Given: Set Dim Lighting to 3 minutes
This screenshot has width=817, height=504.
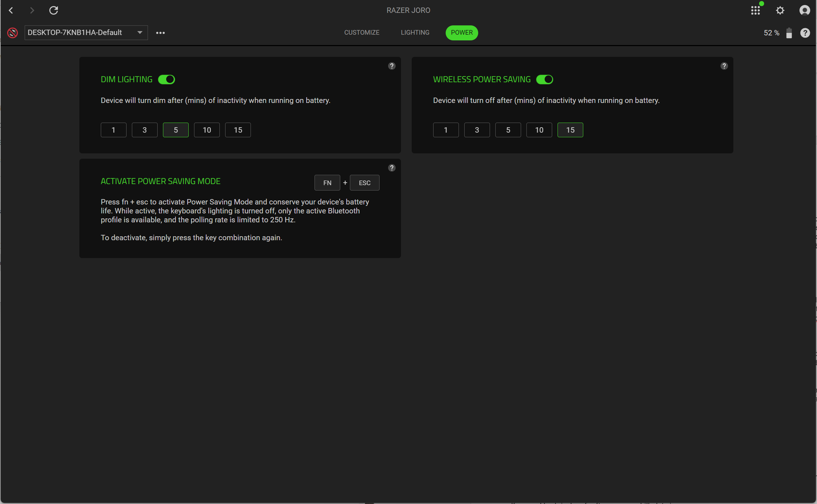Looking at the screenshot, I should (145, 130).
